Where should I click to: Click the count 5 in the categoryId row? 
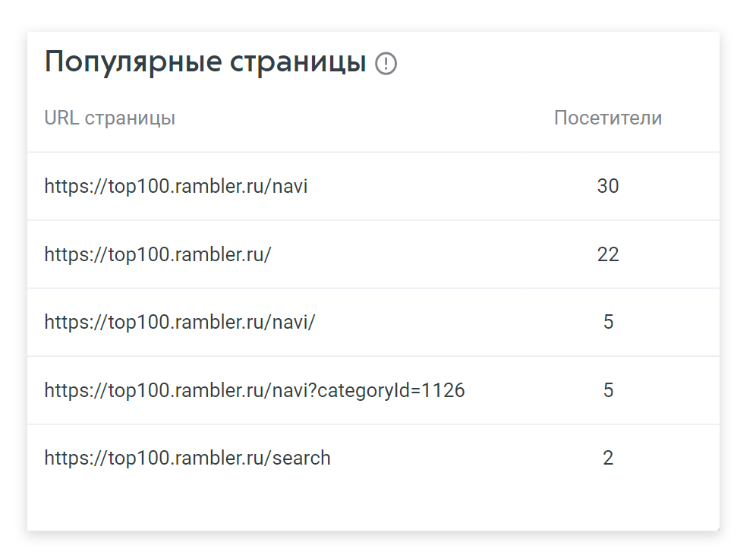[608, 391]
